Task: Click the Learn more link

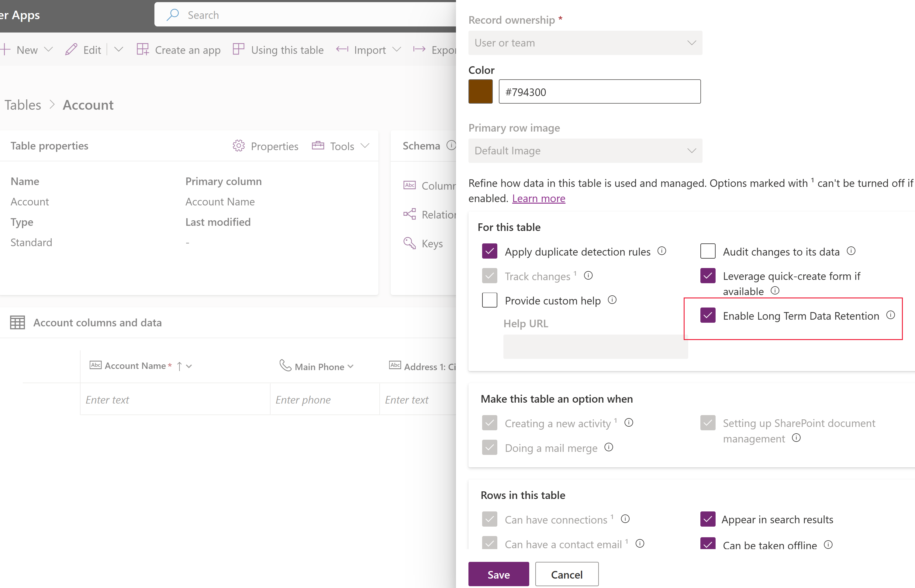Action: (539, 198)
